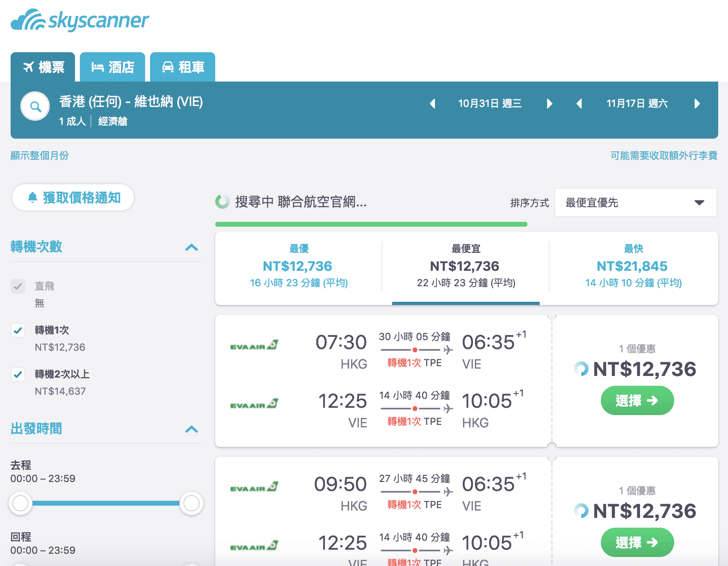Viewport: 728px width, 566px height.
Task: Click 11月17日 週六 return date
Action: (x=637, y=104)
